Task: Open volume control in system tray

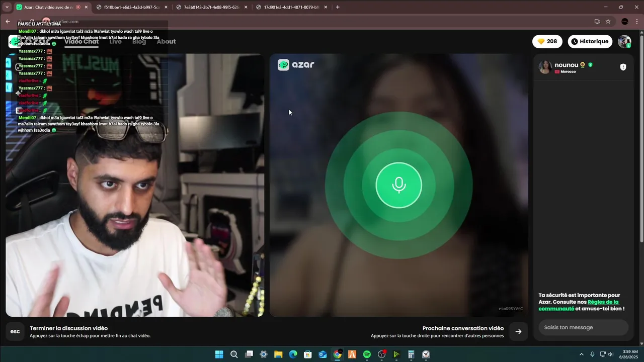Action: (610, 354)
